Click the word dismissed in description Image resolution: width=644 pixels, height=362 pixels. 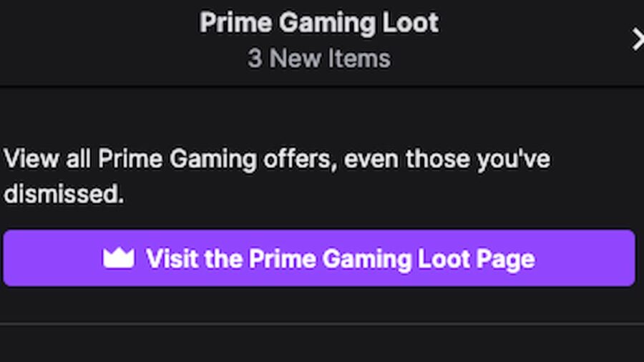click(63, 194)
